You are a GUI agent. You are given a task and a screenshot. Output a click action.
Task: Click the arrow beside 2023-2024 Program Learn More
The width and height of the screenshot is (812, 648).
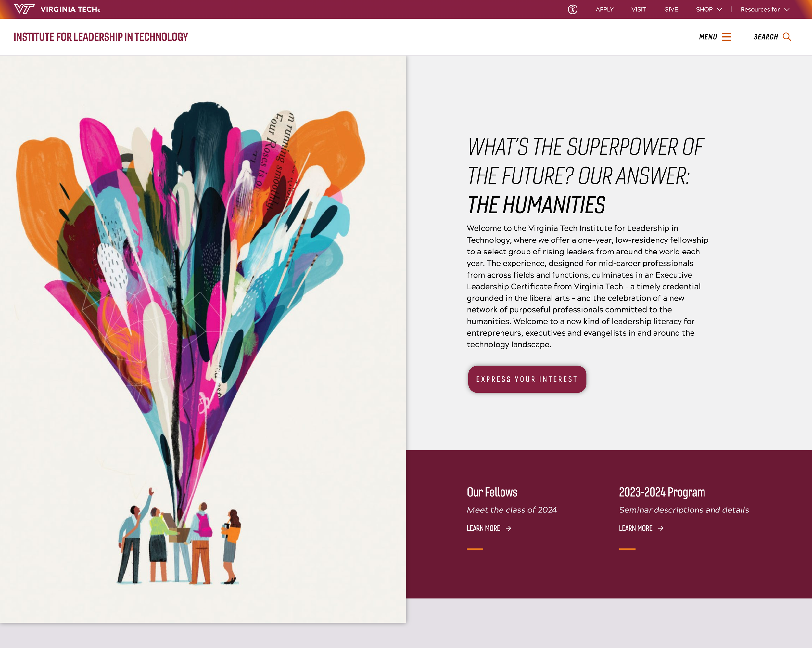[661, 529]
